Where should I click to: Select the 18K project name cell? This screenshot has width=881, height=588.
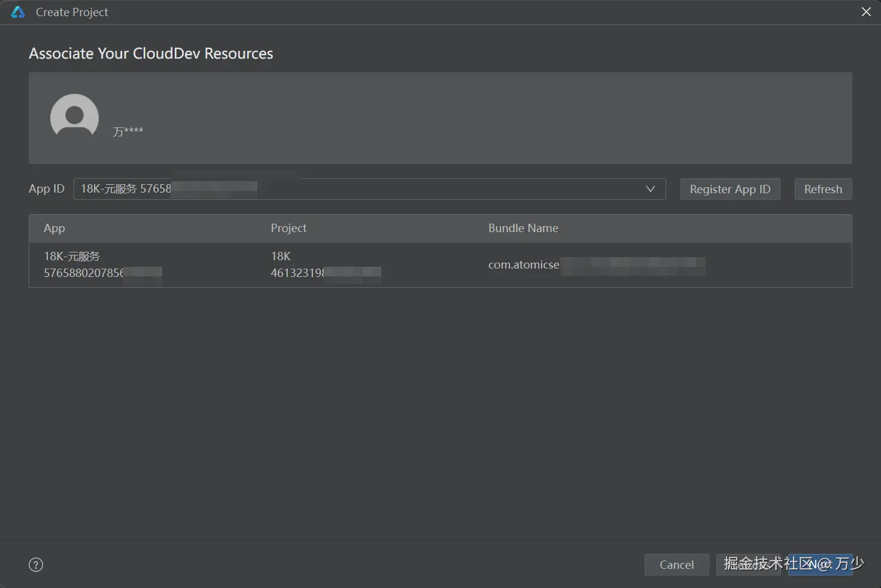coord(281,256)
